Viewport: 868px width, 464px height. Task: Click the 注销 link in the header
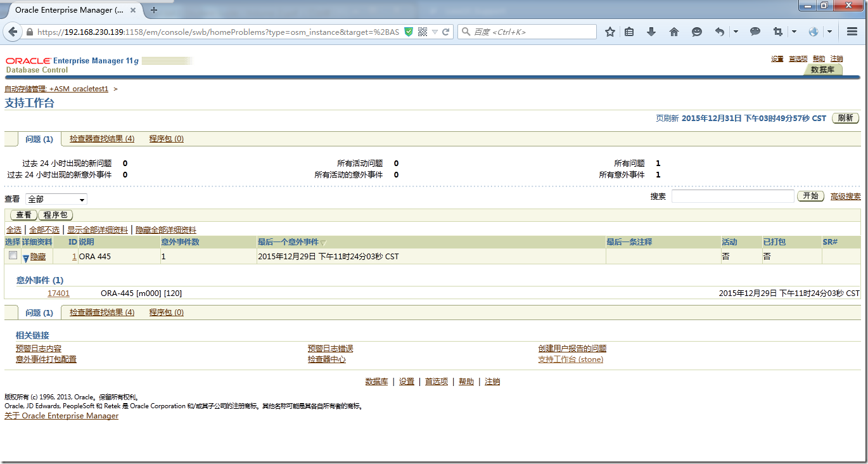tap(836, 59)
